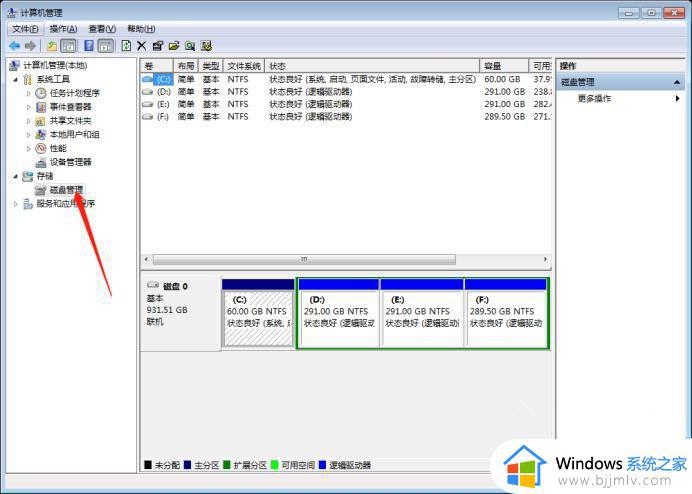Open 更多操作 in actions pane
The image size is (692, 494).
tap(594, 98)
